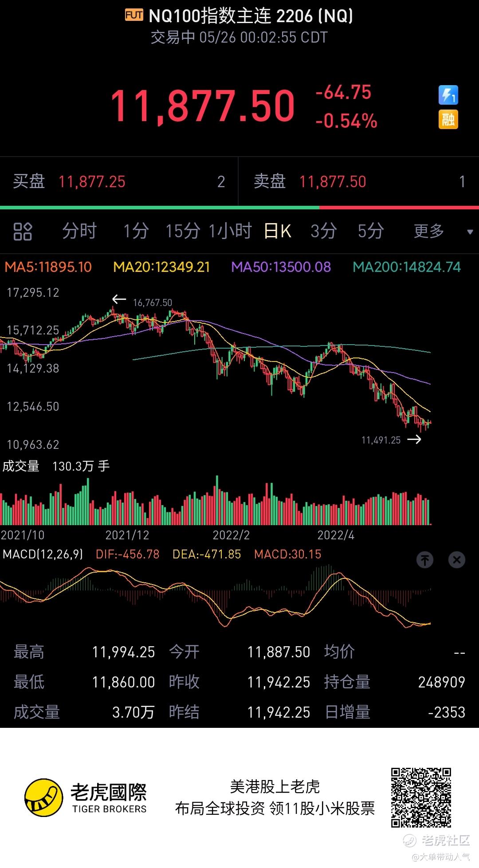Tap the MACD:30.15 value
479x868 pixels.
[287, 554]
